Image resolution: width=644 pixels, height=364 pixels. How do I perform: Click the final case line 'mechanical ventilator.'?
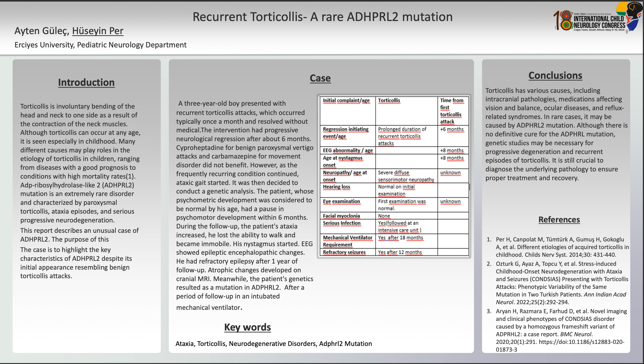point(209,307)
